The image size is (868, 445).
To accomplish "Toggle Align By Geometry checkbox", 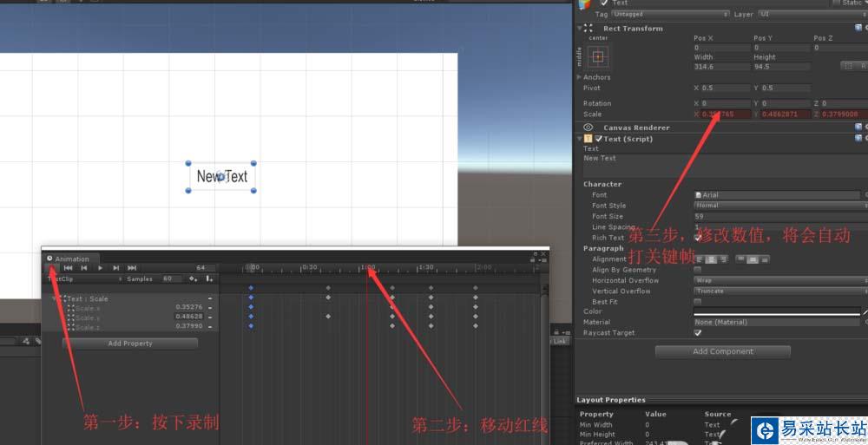I will pos(698,270).
